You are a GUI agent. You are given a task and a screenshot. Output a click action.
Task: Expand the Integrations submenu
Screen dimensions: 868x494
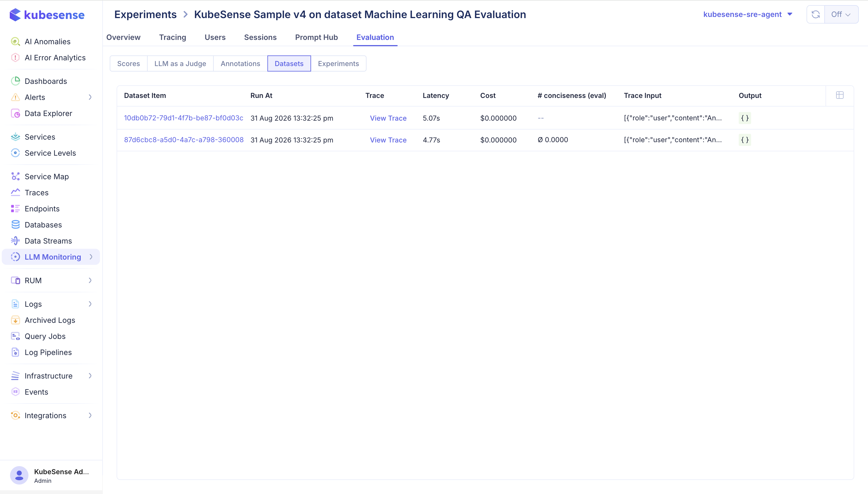tap(90, 415)
